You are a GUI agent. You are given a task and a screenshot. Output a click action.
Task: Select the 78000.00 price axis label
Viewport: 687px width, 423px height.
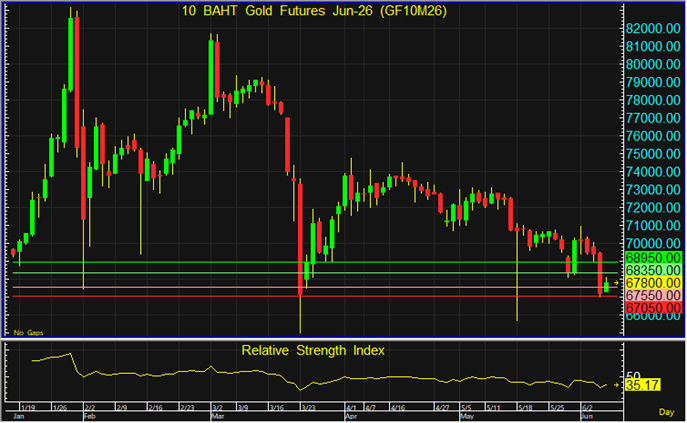653,100
